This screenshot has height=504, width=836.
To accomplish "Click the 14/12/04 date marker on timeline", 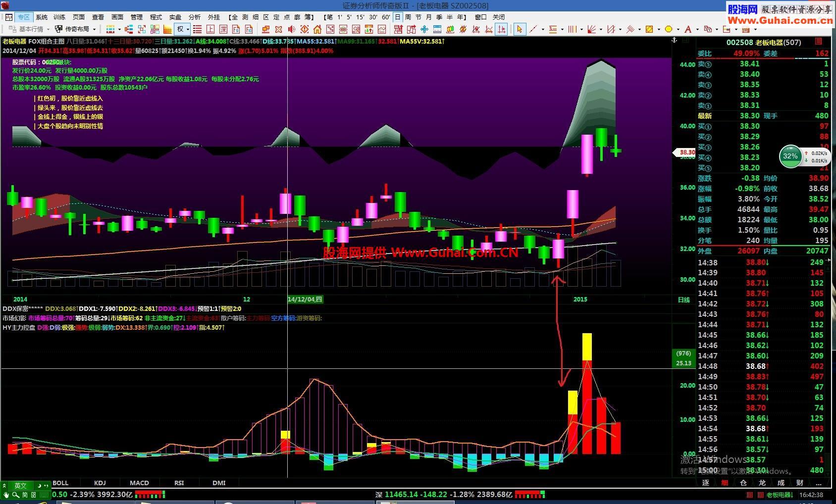I will (305, 299).
